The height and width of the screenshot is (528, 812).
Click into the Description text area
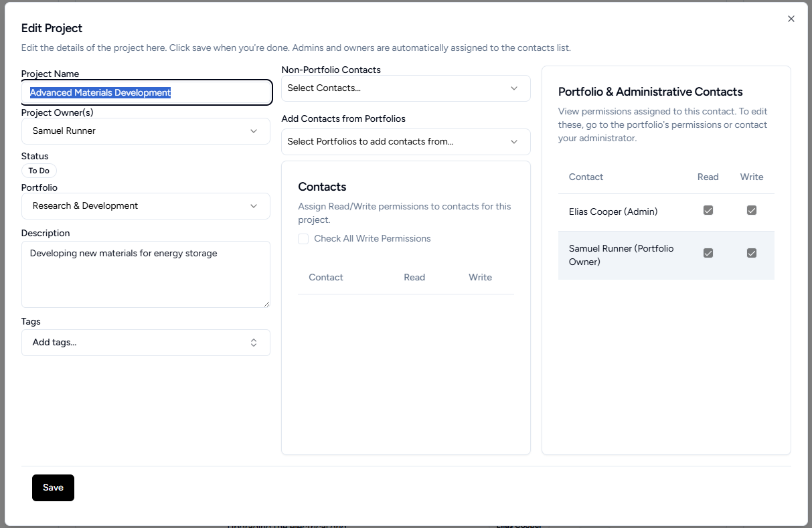pyautogui.click(x=145, y=274)
